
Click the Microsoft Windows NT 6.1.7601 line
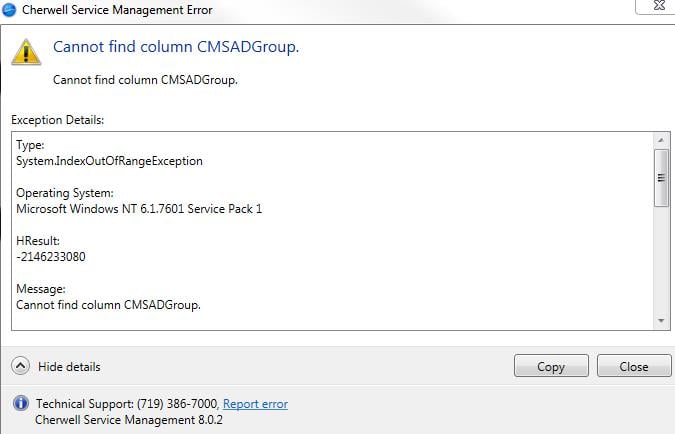coord(139,209)
